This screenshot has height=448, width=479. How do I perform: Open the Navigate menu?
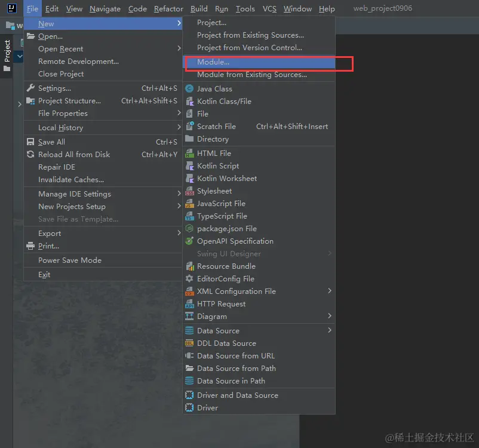pyautogui.click(x=105, y=9)
